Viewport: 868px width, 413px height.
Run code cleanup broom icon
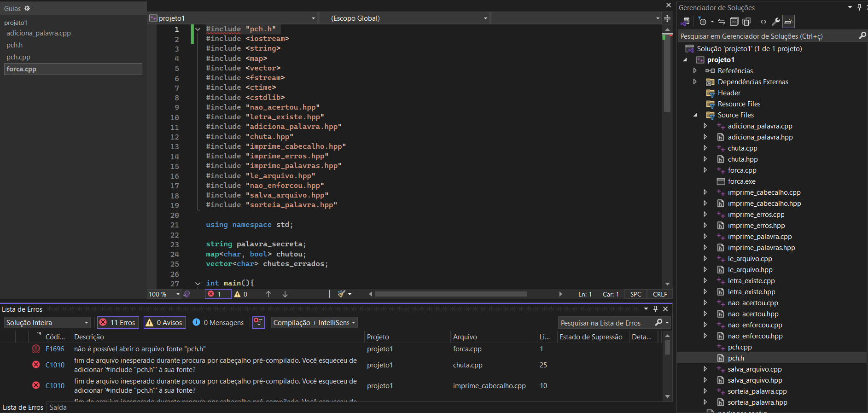click(341, 294)
